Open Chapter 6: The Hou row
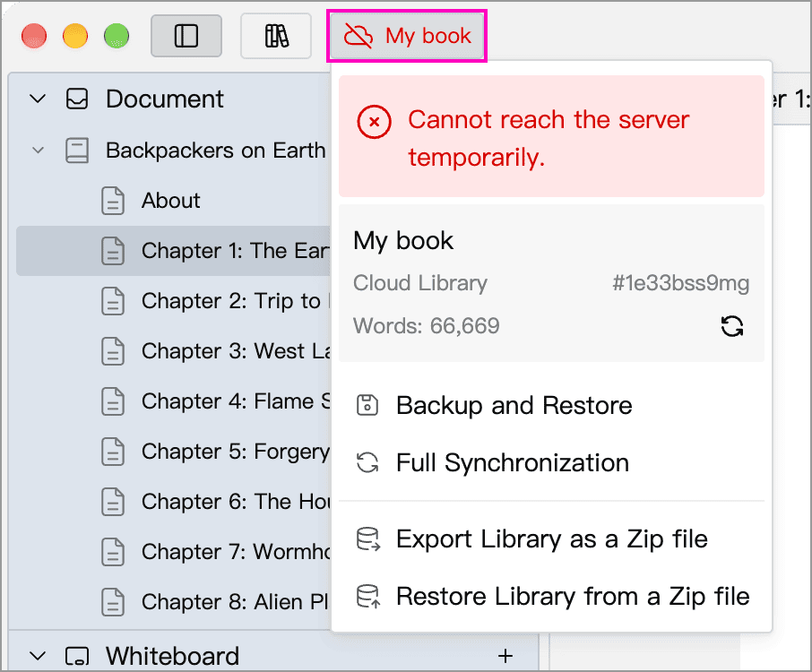The height and width of the screenshot is (672, 812). coord(174,502)
